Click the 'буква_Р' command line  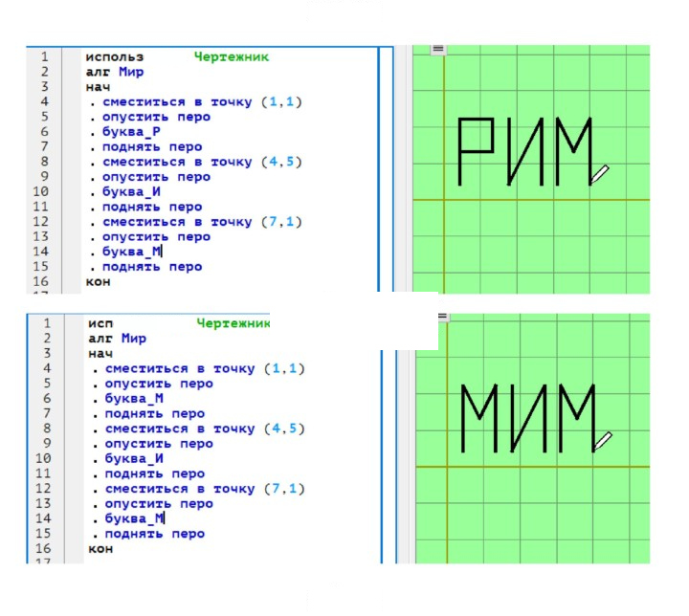[131, 131]
